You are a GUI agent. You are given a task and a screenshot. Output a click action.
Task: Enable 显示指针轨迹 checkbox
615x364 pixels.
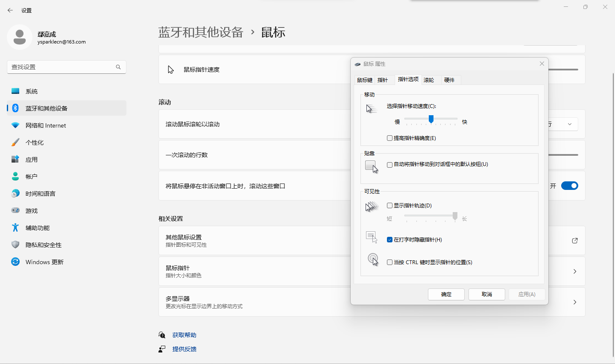tap(389, 206)
